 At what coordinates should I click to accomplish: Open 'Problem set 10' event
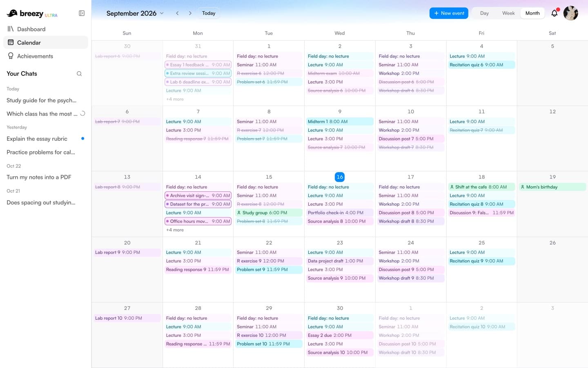pos(269,344)
